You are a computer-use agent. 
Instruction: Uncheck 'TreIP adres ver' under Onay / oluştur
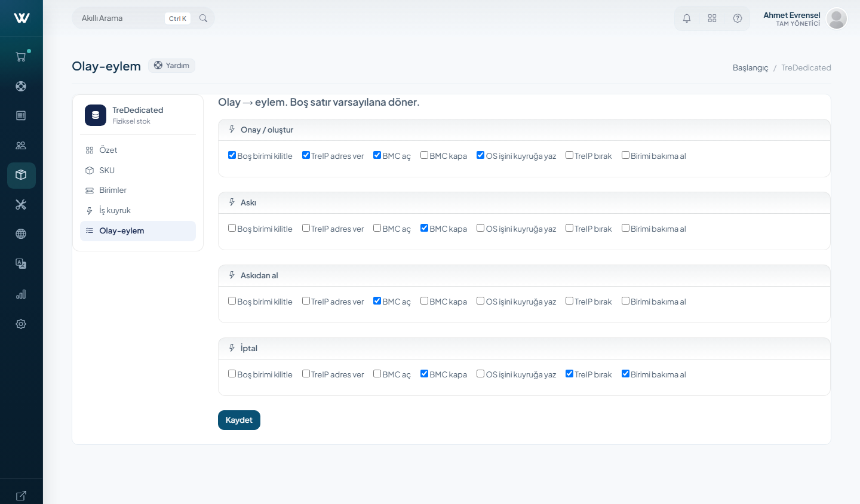coord(306,155)
